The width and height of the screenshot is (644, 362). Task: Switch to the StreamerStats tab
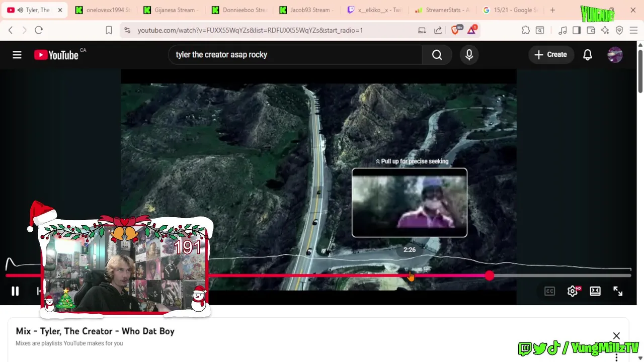click(443, 10)
